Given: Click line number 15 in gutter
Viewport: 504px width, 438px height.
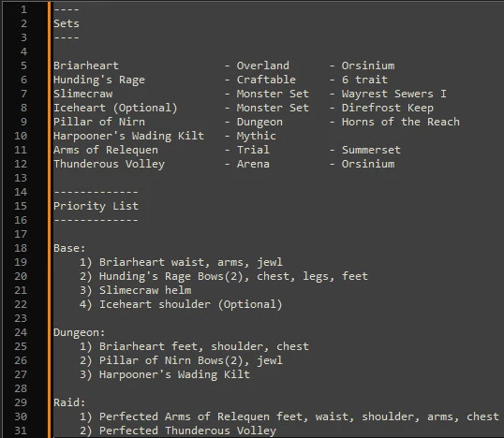Looking at the screenshot, I should click(21, 206).
